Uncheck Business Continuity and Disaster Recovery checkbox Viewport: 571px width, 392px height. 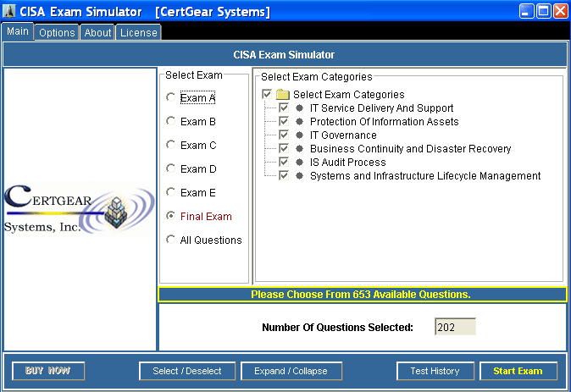284,148
